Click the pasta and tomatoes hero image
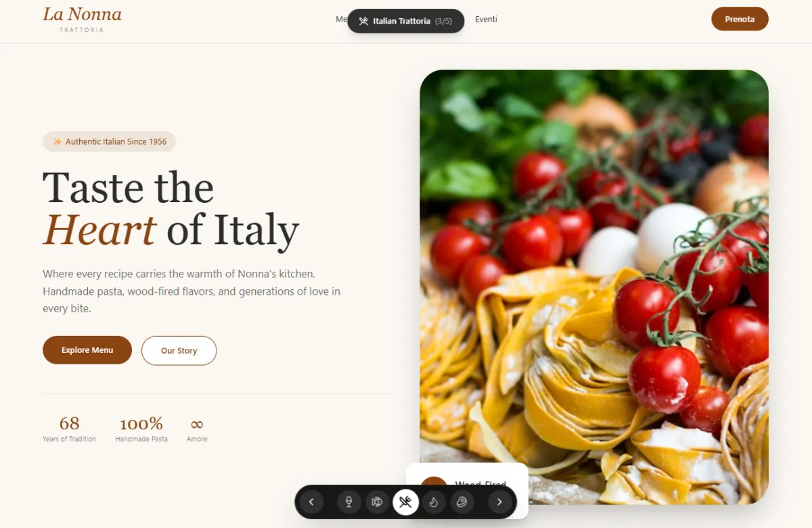Viewport: 812px width, 528px height. click(594, 270)
